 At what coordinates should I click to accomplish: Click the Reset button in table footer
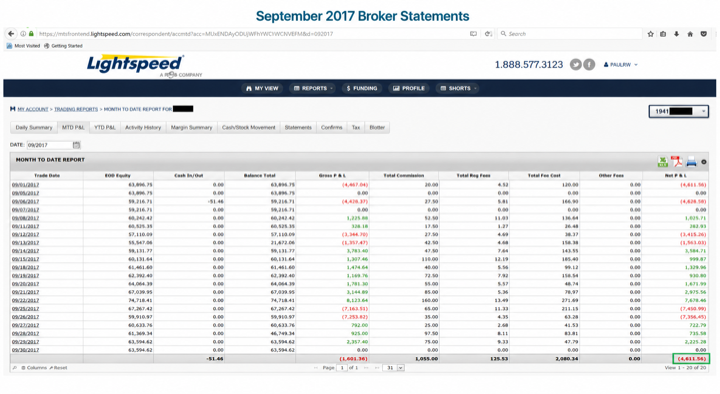coord(58,368)
